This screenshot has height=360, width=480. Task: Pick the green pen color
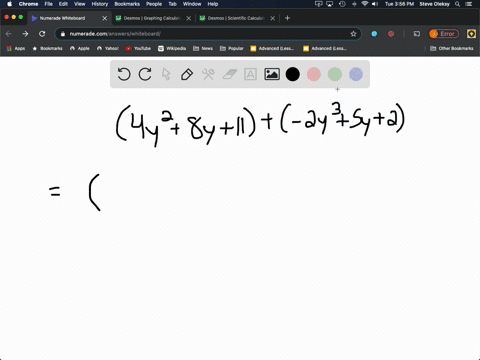pyautogui.click(x=335, y=74)
